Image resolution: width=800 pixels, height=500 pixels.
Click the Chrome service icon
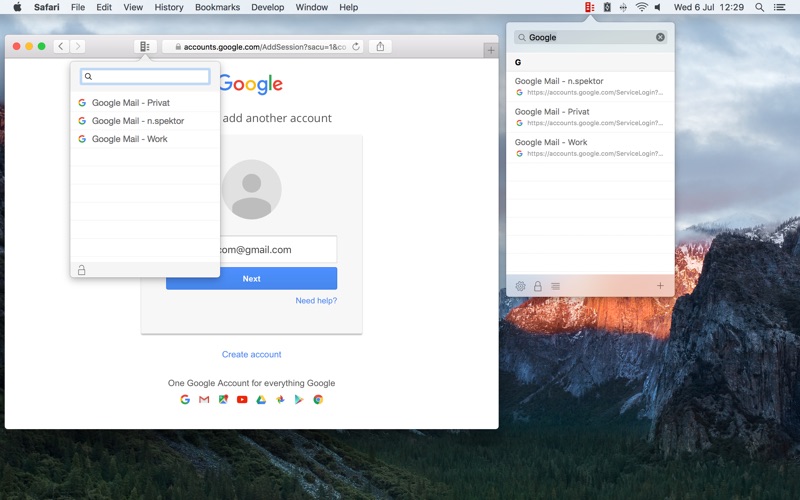pos(318,399)
